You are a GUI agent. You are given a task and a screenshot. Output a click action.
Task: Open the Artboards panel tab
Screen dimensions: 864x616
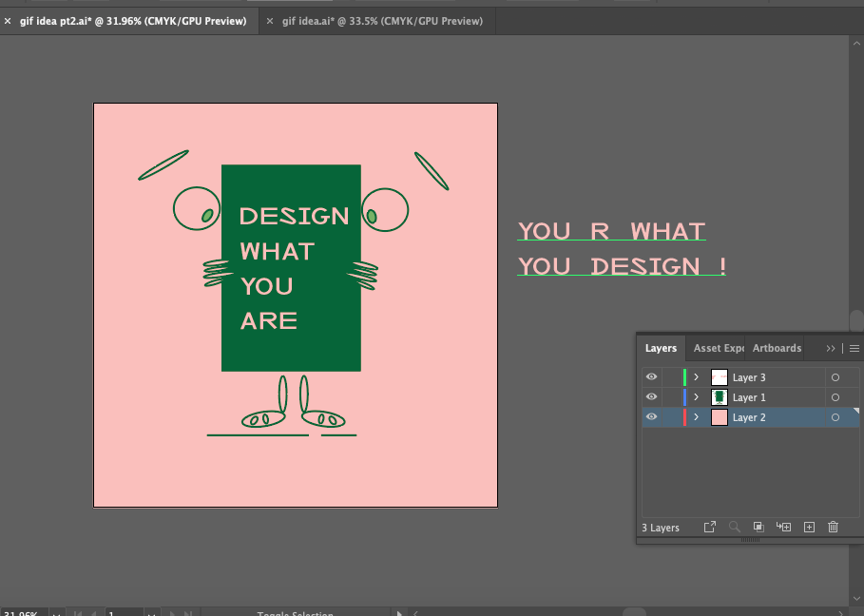777,348
